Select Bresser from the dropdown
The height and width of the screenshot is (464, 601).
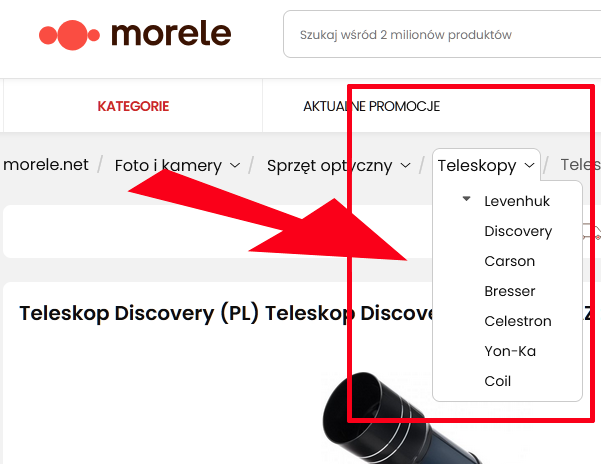pyautogui.click(x=509, y=291)
